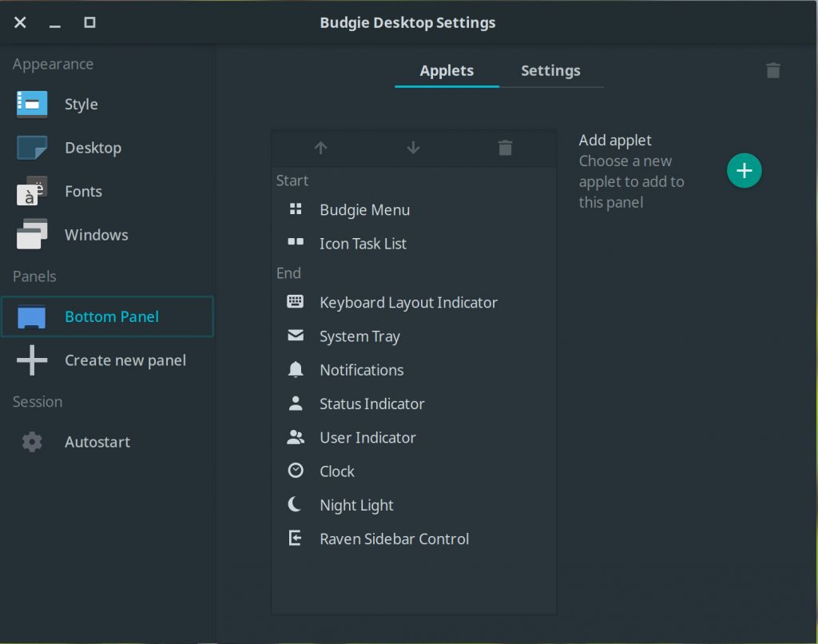Delete panel using top-right trash icon

point(773,70)
